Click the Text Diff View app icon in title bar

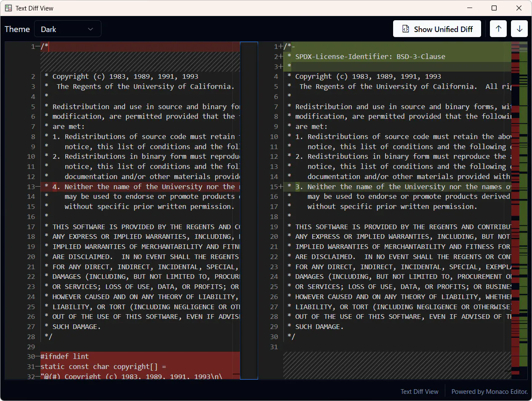(x=8, y=8)
